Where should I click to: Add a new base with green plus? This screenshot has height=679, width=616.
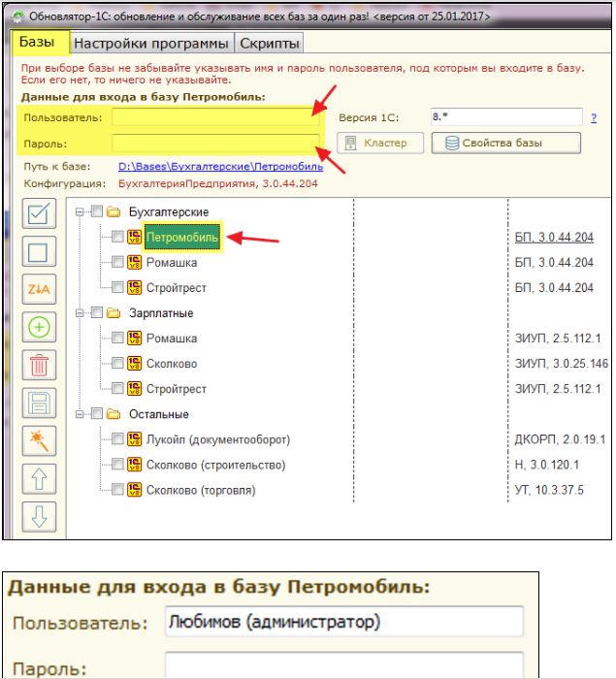pyautogui.click(x=39, y=327)
